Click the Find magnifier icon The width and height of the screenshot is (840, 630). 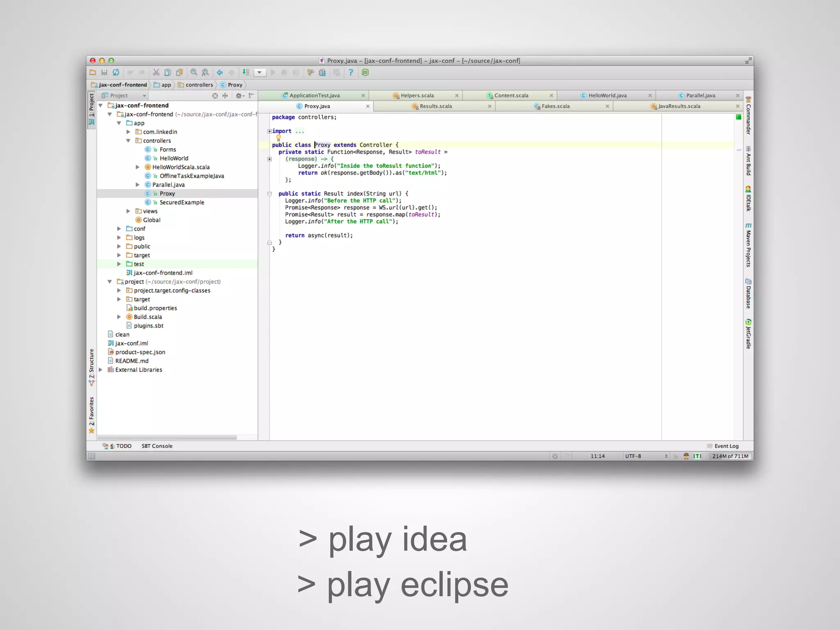tap(194, 73)
